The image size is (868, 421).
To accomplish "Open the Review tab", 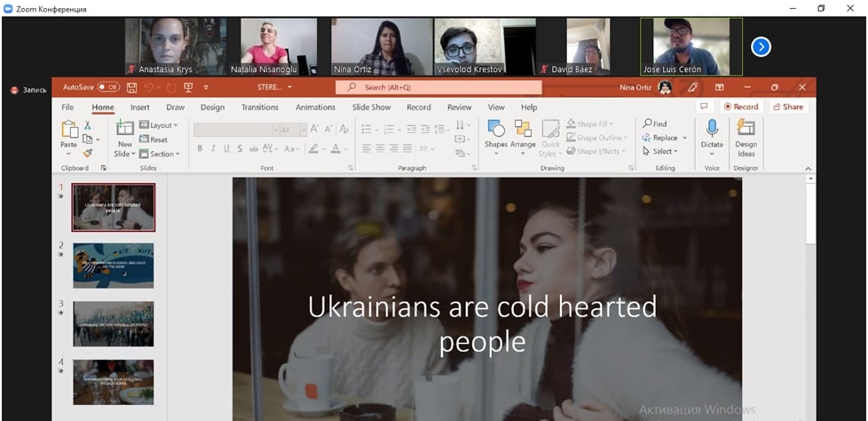I will click(x=460, y=107).
